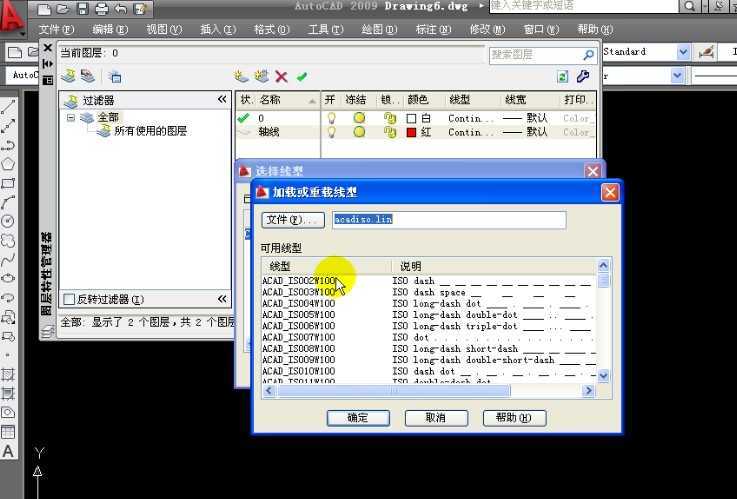The image size is (737, 499).
Task: Click the 文件(F)... button in load dialog
Action: tap(293, 220)
